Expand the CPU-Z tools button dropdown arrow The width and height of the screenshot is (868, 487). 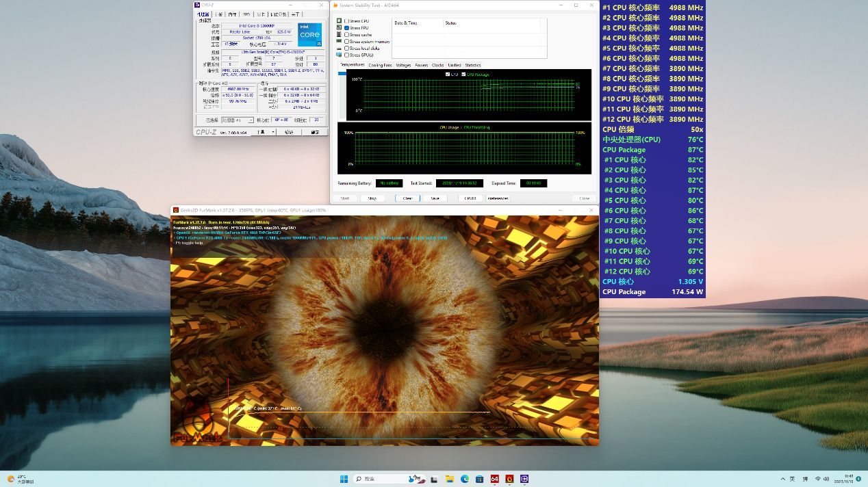tap(273, 132)
